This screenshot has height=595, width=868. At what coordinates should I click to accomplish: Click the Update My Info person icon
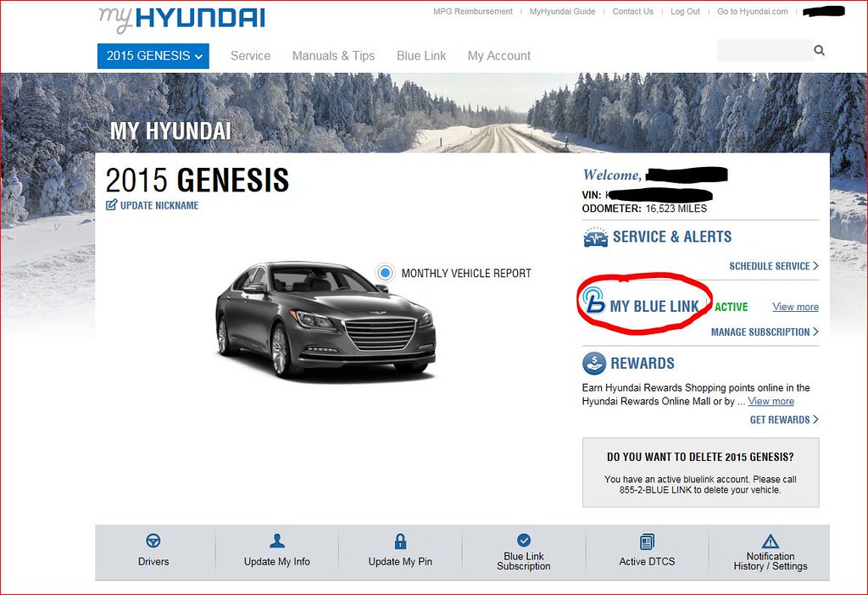click(x=277, y=541)
